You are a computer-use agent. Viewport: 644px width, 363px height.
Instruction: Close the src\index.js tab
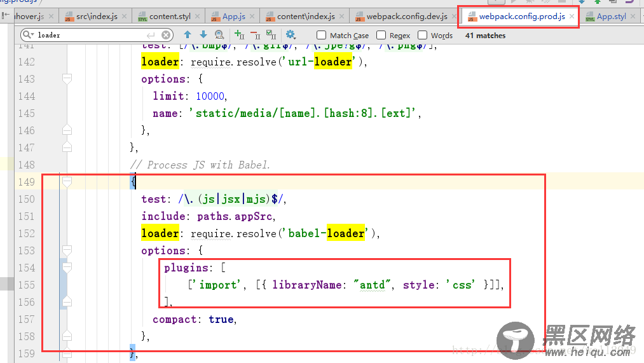coord(125,17)
